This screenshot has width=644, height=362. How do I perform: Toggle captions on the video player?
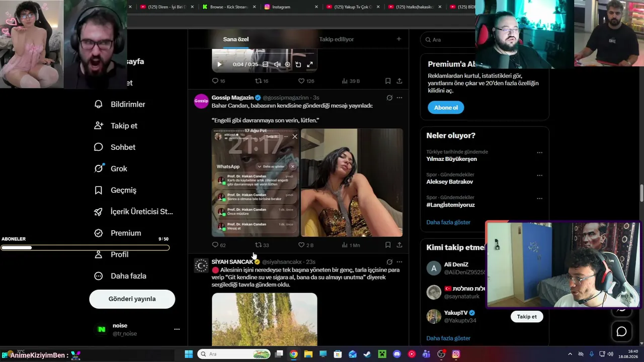pos(266,64)
